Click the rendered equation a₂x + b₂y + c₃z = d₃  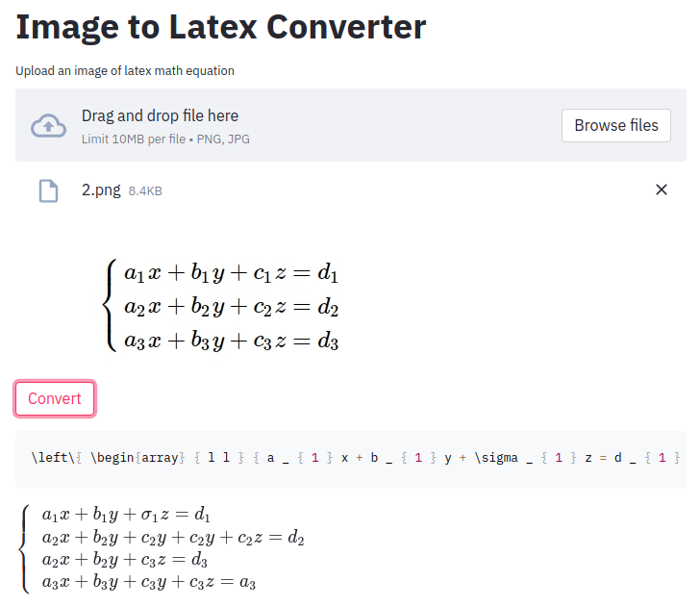(125, 560)
